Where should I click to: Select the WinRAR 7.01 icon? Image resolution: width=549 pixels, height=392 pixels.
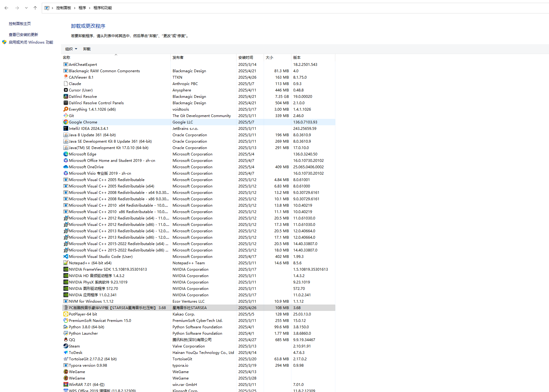(66, 384)
